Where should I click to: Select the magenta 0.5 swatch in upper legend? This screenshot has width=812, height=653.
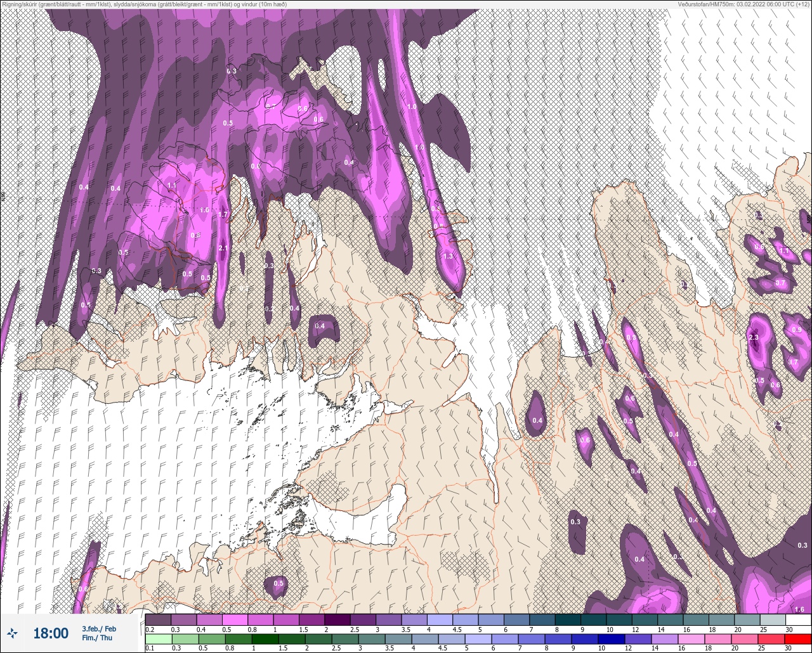point(235,619)
